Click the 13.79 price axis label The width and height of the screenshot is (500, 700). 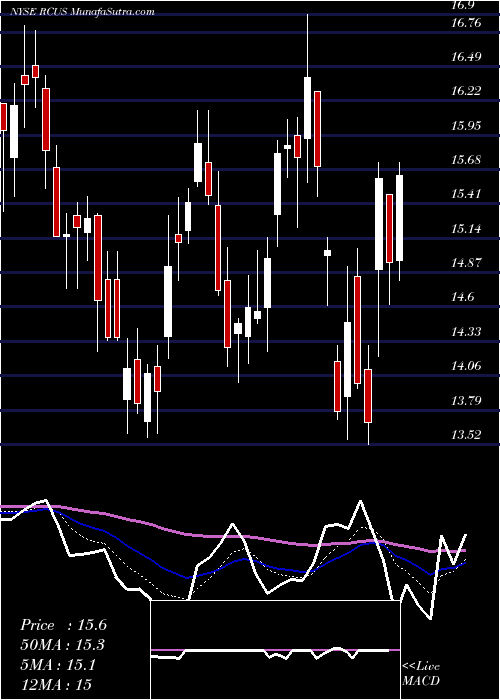pos(466,400)
